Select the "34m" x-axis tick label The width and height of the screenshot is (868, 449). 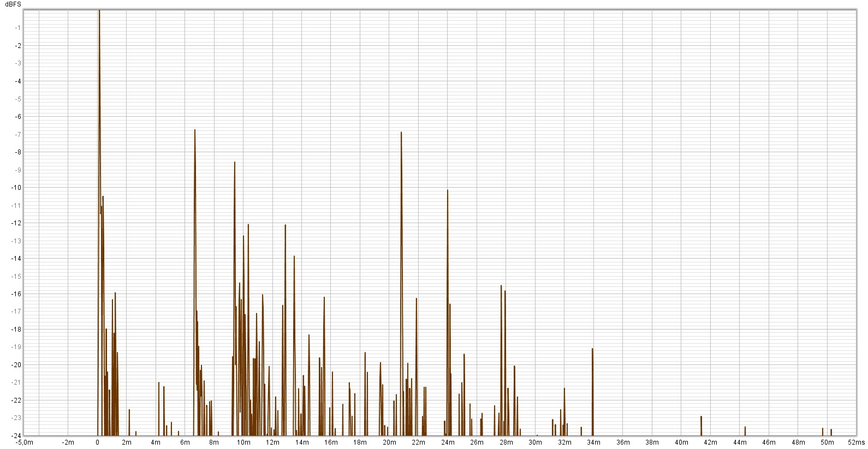593,442
